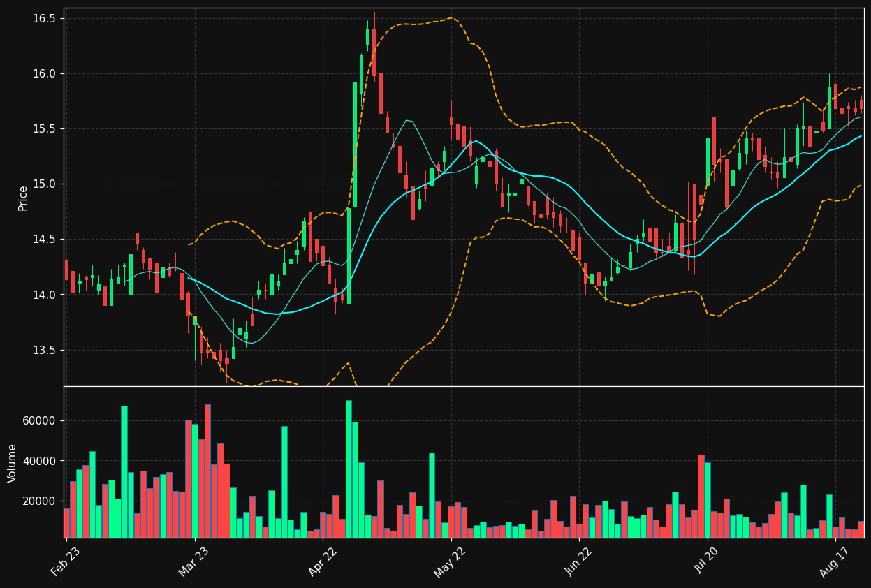Screen dimensions: 871x588
Task: Click the tallest green volume bar near Apr 22
Action: click(349, 469)
